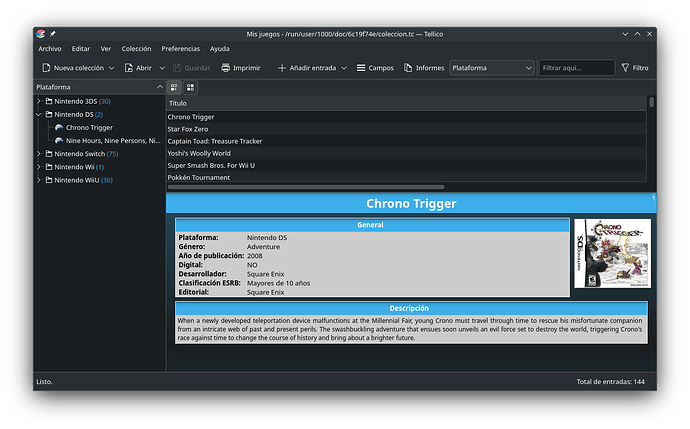690x429 pixels.
Task: Select Yoshi's Woolly World row
Action: (406, 153)
